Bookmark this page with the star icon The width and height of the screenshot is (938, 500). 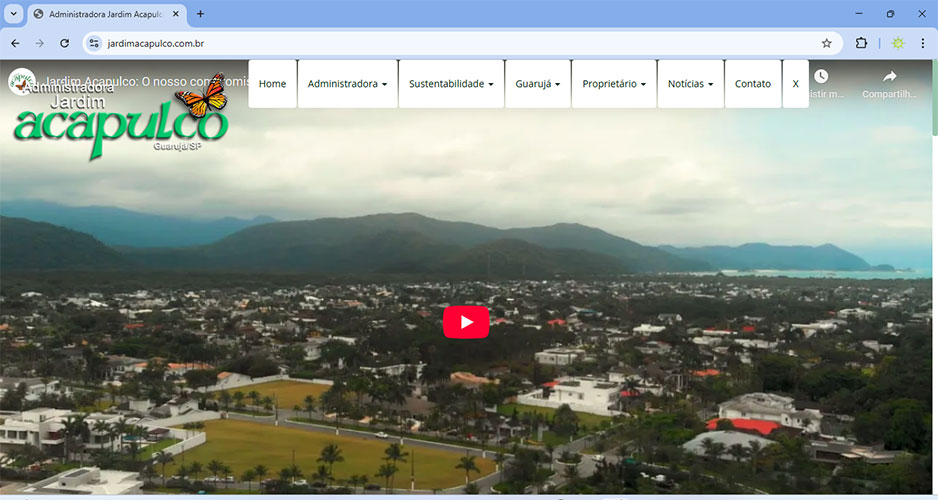click(x=827, y=43)
